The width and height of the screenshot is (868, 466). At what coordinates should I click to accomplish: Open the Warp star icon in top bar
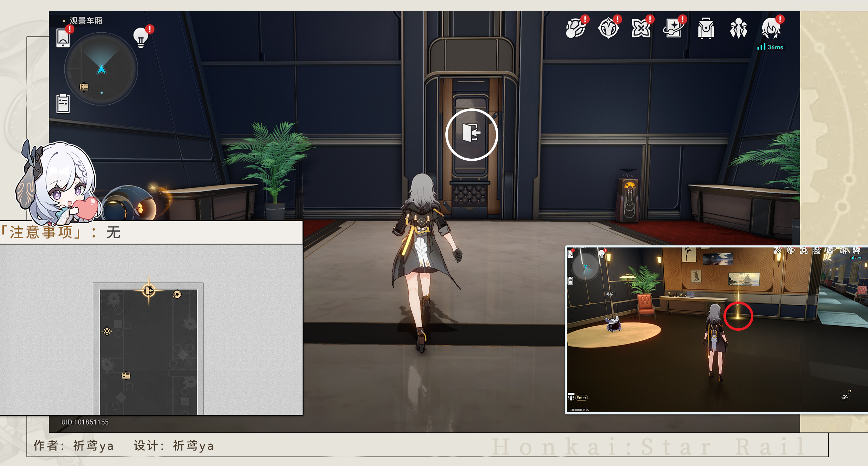pyautogui.click(x=641, y=28)
